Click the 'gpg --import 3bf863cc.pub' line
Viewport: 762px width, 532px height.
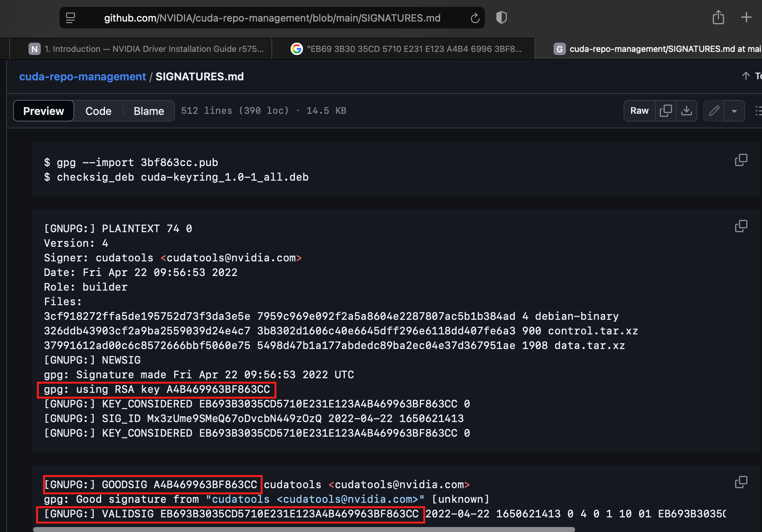(x=131, y=163)
